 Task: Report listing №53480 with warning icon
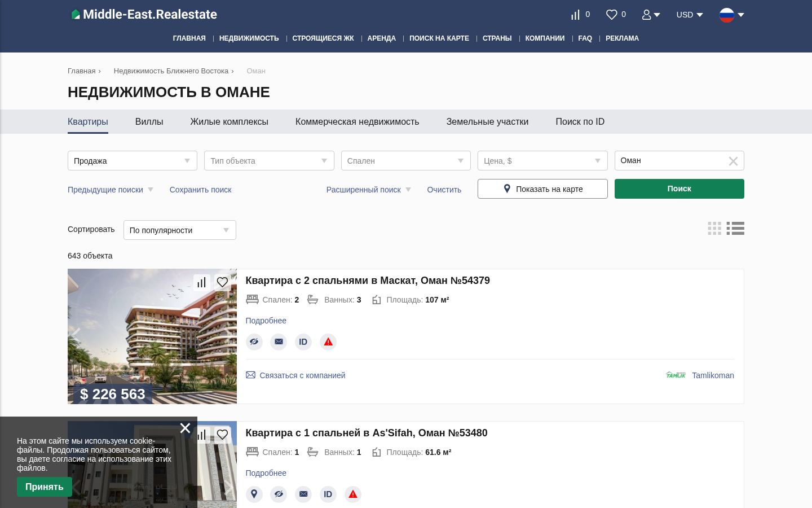[353, 494]
